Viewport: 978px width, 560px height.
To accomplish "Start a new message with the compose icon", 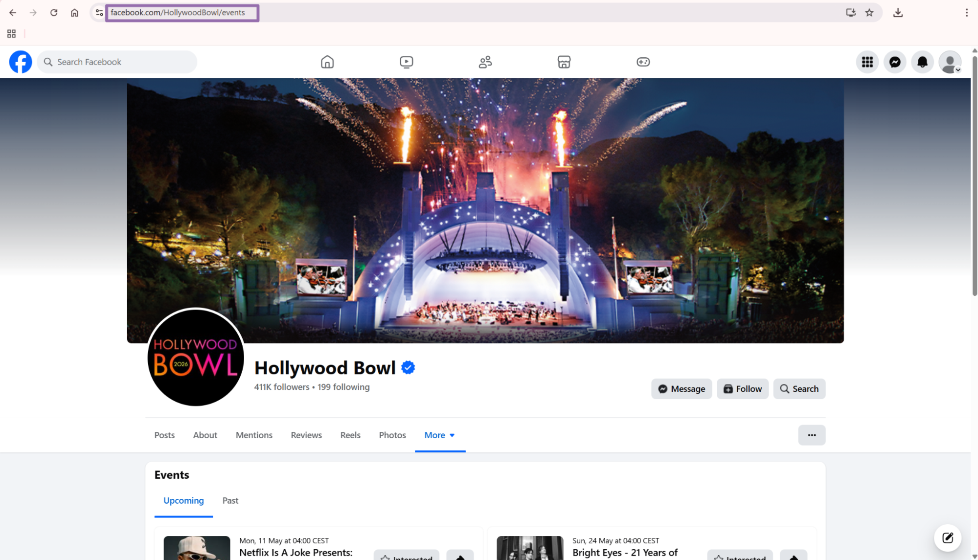I will pyautogui.click(x=948, y=538).
